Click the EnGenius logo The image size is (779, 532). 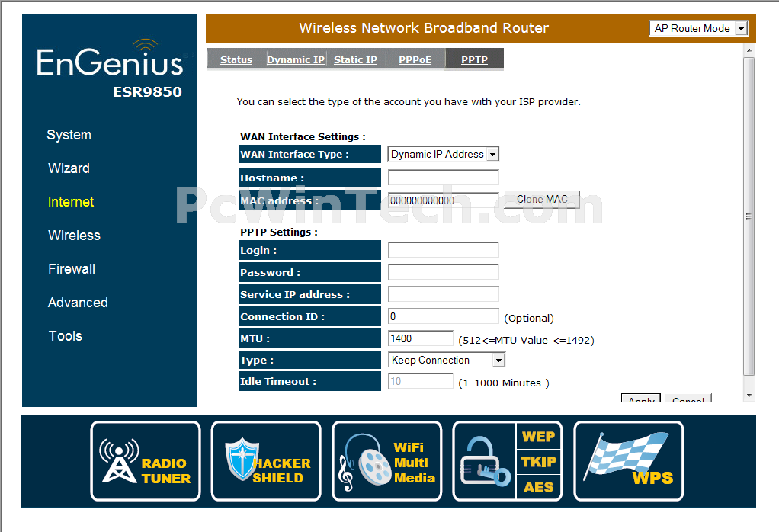[x=111, y=59]
